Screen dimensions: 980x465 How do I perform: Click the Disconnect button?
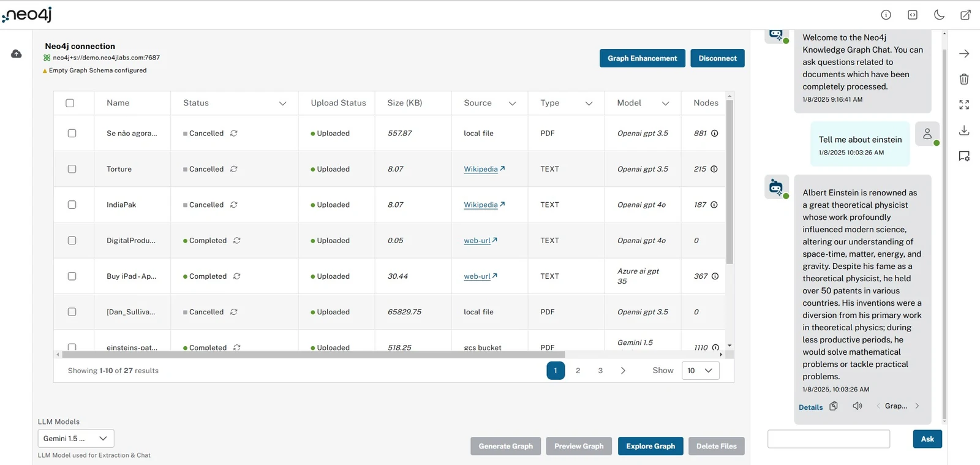[717, 58]
